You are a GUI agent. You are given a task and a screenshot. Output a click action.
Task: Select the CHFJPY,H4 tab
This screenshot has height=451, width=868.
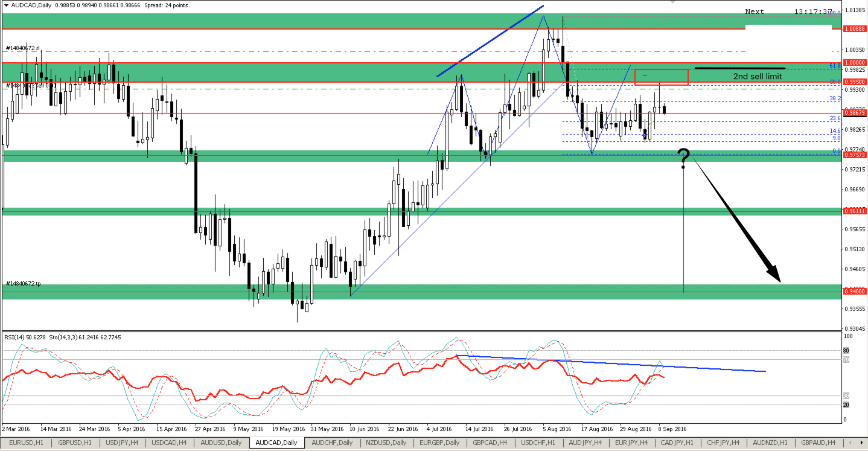point(723,443)
